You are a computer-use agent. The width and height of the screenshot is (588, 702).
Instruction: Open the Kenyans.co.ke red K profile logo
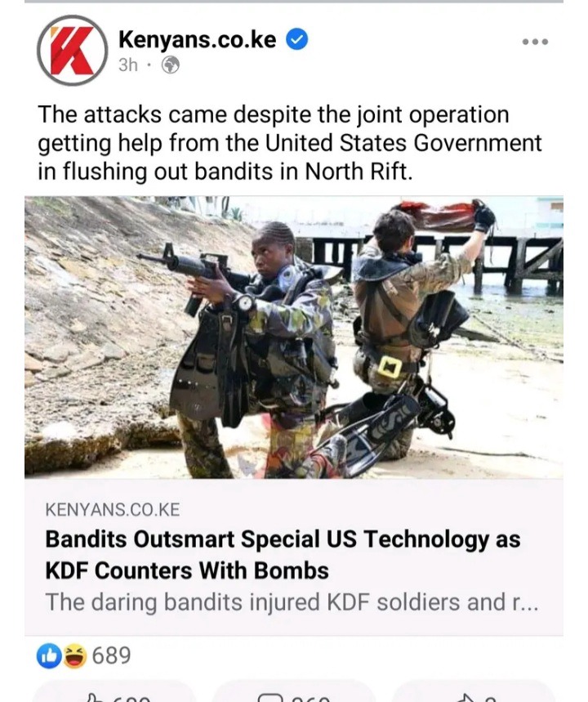72,50
